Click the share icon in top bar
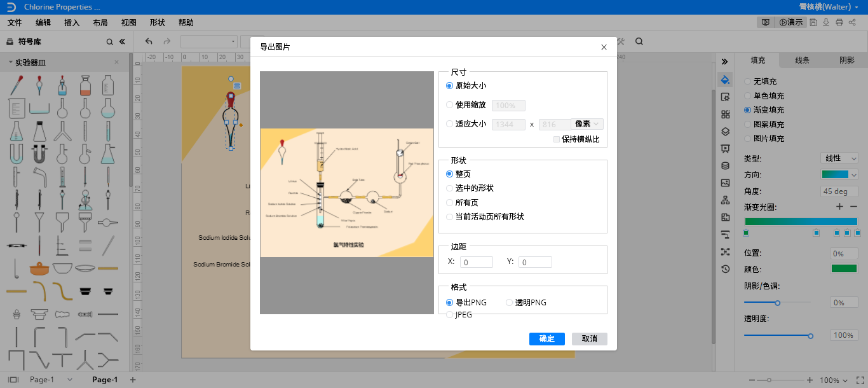The height and width of the screenshot is (388, 868). pyautogui.click(x=852, y=22)
